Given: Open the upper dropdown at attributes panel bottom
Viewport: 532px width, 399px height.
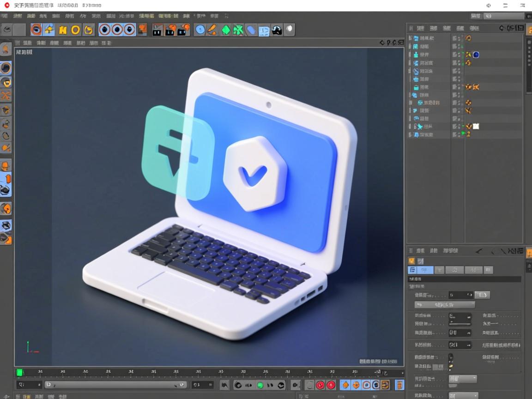Looking at the screenshot, I should (463, 379).
